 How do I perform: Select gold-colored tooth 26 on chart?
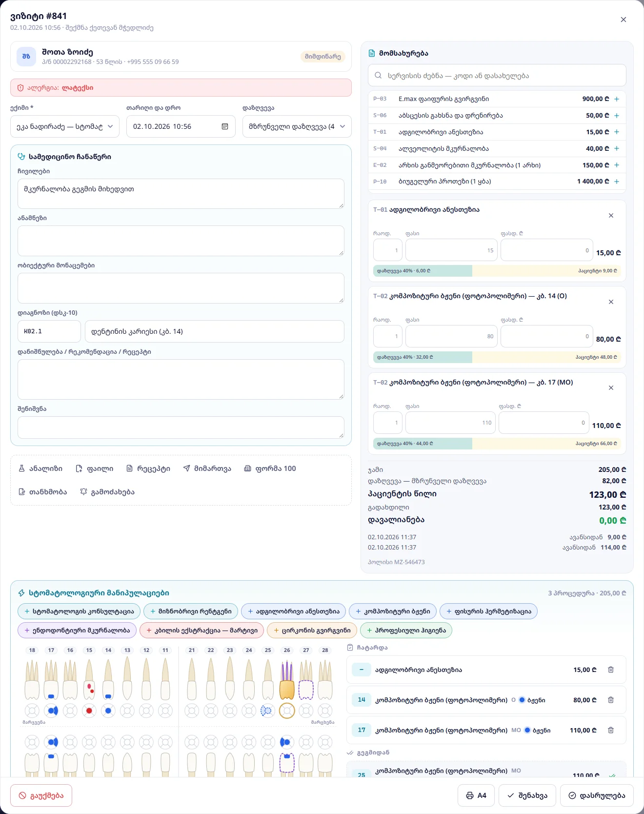tap(287, 681)
